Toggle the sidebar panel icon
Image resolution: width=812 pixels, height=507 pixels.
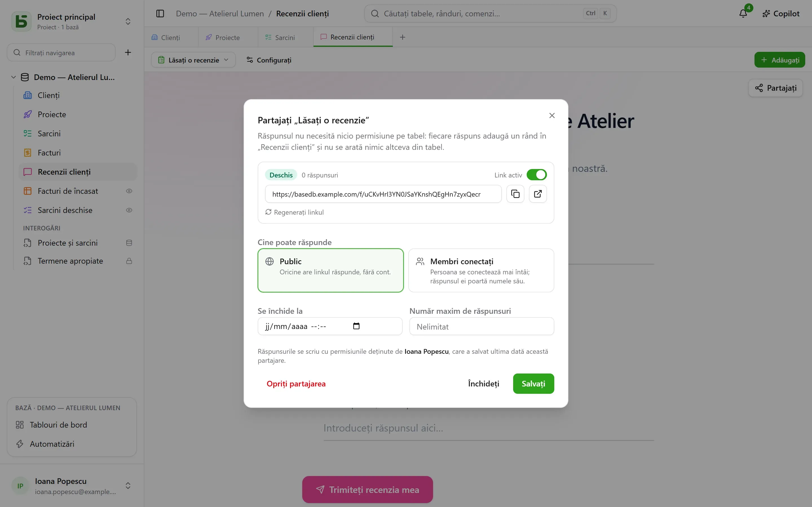160,14
